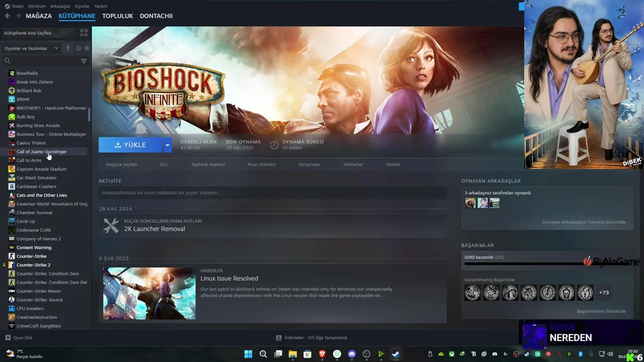Click the weather widget on taskbar
This screenshot has height=362, width=644.
pos(23,354)
